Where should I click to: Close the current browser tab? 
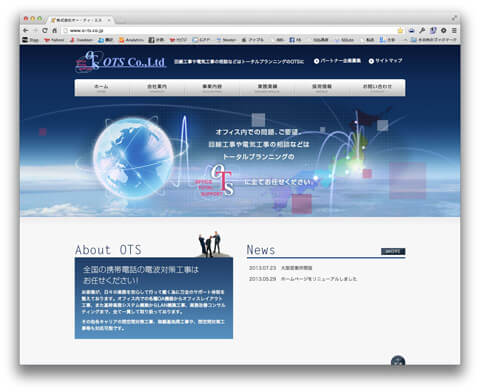pyautogui.click(x=109, y=20)
